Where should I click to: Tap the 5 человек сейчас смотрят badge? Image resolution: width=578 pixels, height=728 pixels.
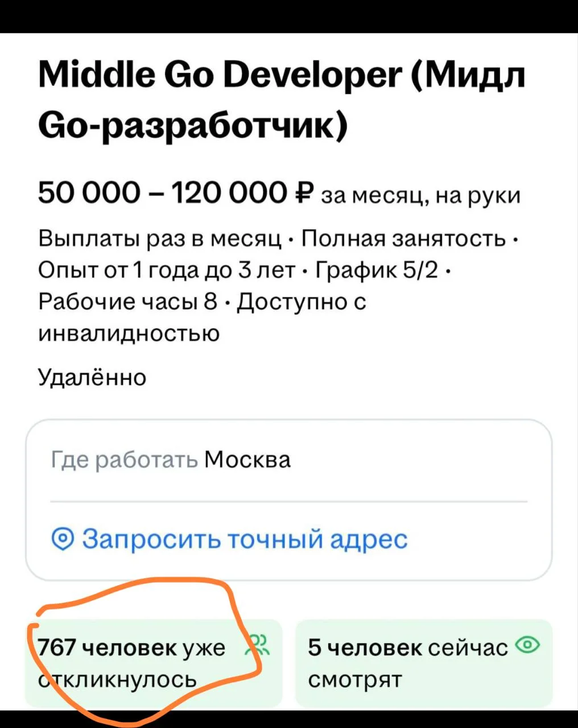[424, 663]
